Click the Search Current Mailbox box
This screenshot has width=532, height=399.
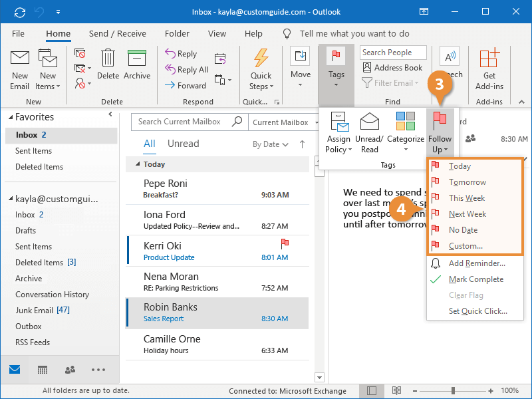[190, 122]
